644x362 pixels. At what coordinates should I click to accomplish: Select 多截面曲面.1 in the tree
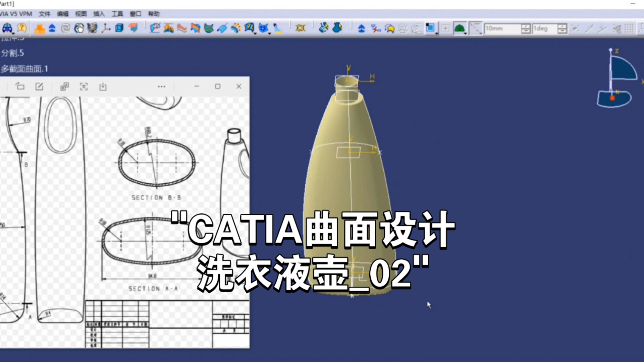tap(24, 69)
